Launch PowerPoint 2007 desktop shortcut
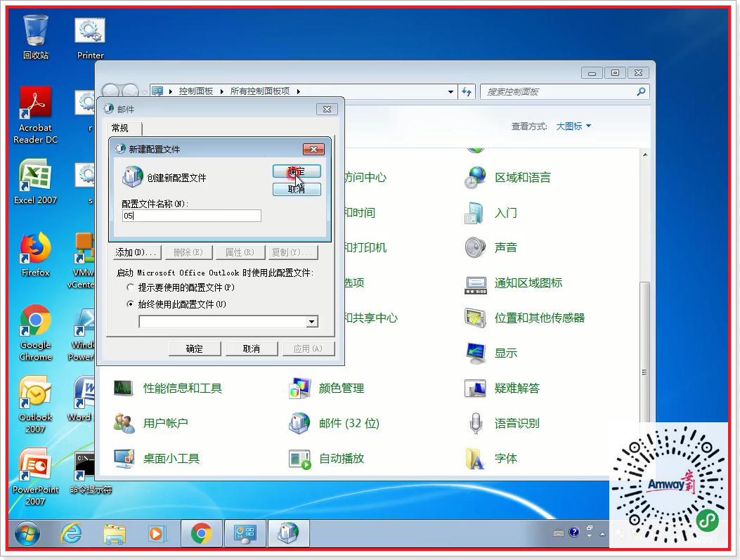This screenshot has height=560, width=740. [35, 476]
